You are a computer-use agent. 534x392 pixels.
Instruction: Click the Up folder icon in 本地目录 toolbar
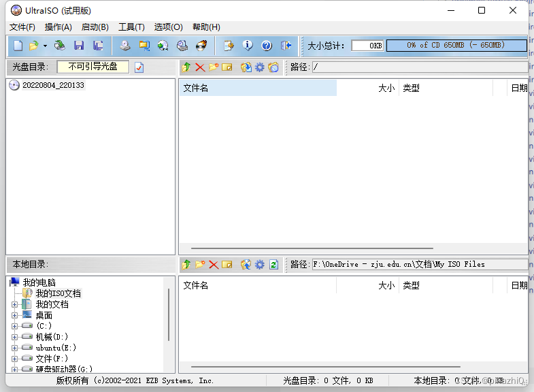click(186, 265)
